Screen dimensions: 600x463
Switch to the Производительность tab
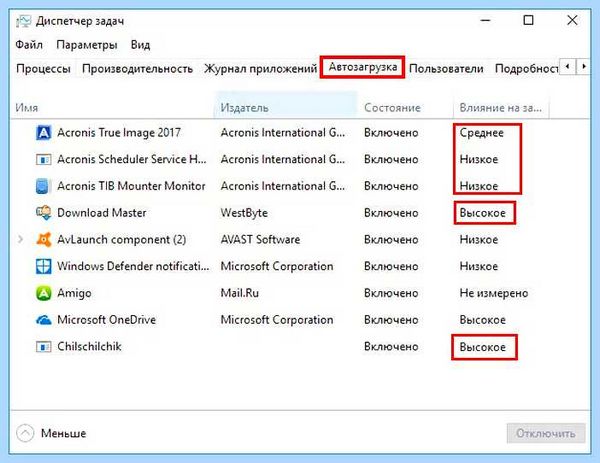137,68
